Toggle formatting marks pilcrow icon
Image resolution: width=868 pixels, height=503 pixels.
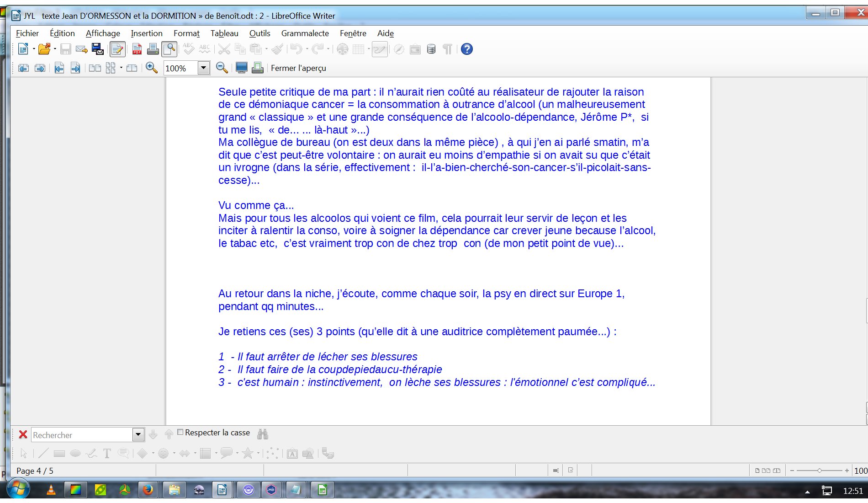[447, 49]
